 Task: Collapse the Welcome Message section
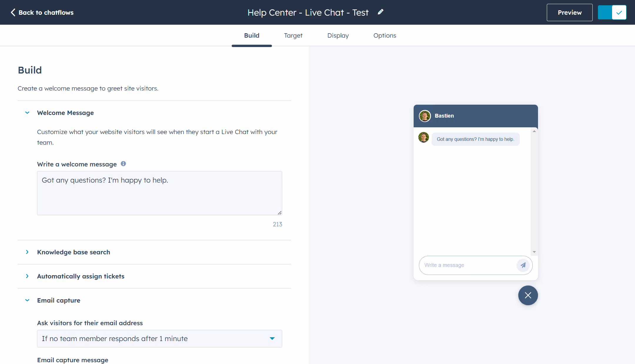(27, 113)
